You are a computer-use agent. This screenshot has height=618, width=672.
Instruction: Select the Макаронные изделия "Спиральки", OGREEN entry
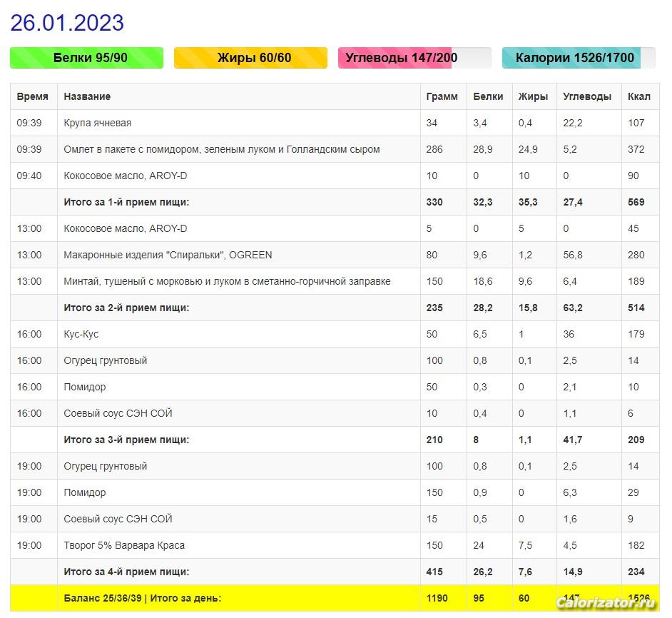click(168, 255)
